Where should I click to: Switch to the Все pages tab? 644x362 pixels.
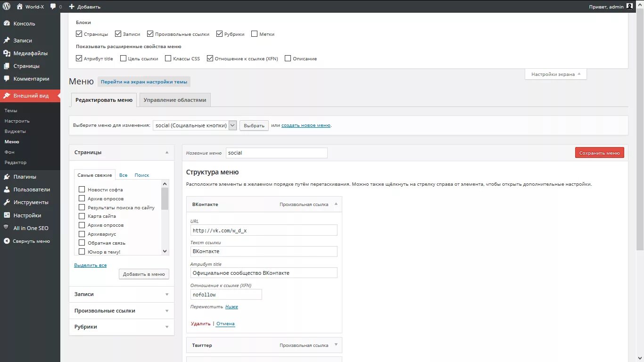pos(123,175)
